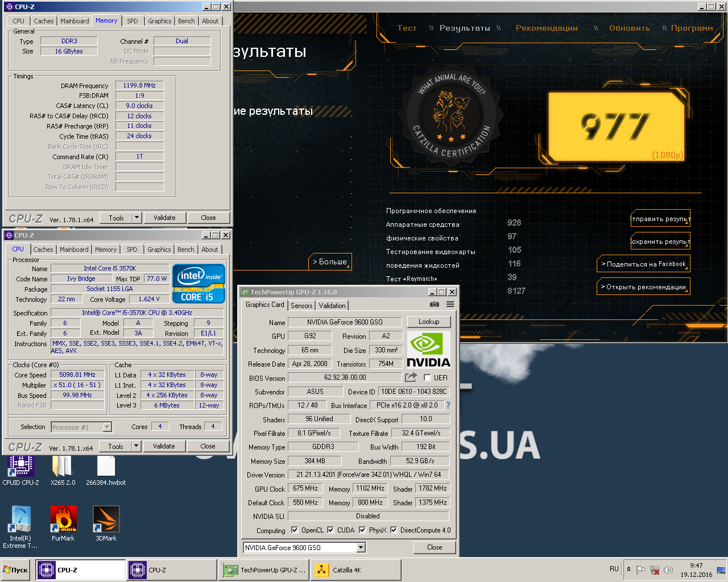Image resolution: width=728 pixels, height=582 pixels.
Task: Click Lookup button in GPU-Z
Action: coord(429,322)
